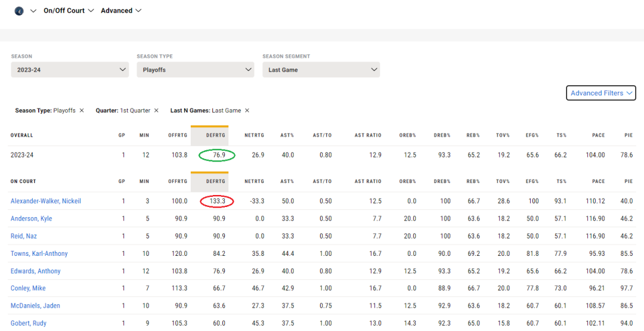This screenshot has height=331, width=644.
Task: Click Gobert's DEFRTG value 60.0
Action: point(218,323)
